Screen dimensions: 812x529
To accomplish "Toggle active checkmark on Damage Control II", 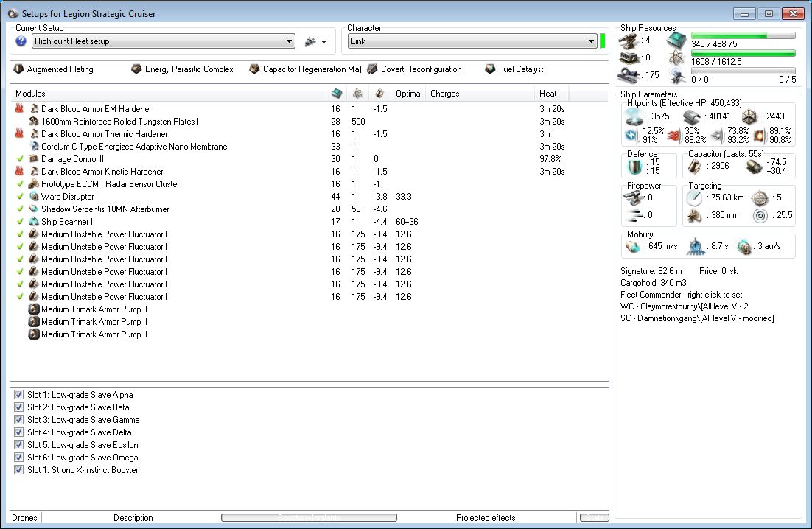I will 19,159.
